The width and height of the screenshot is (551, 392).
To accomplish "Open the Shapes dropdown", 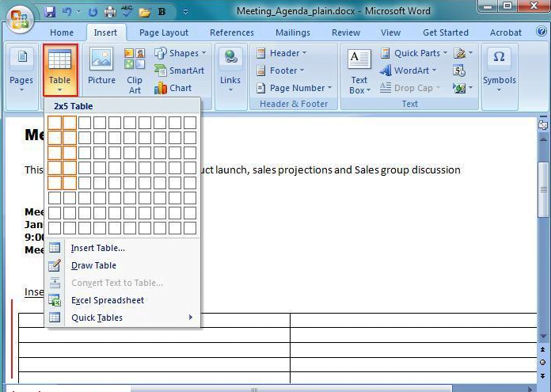I will pos(180,53).
